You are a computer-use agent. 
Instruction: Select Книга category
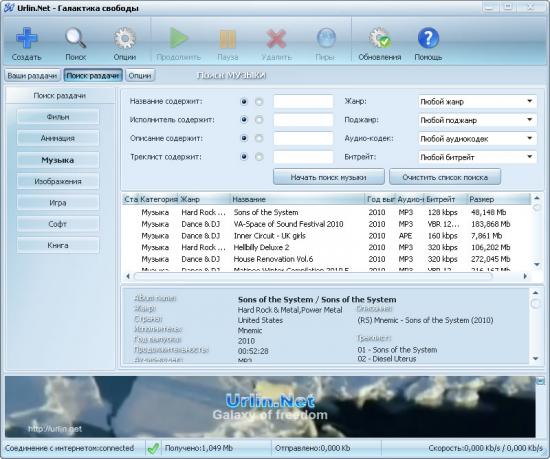pyautogui.click(x=58, y=245)
